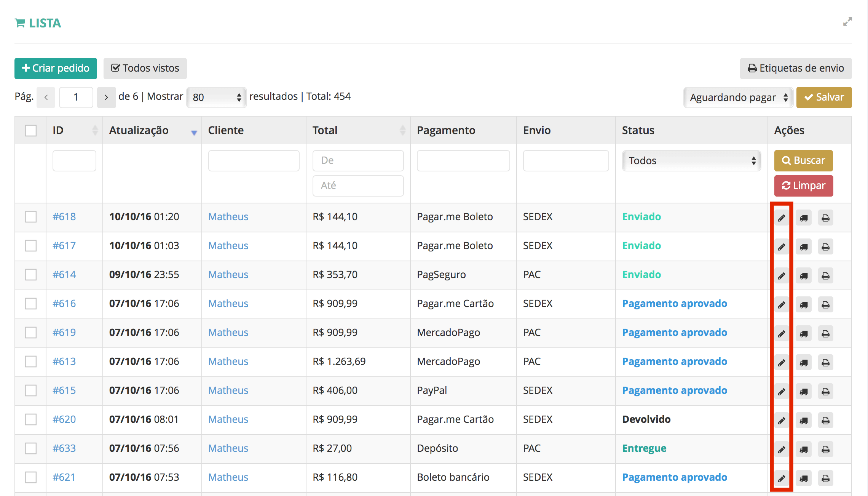Click 'Entregue' status for order #633
This screenshot has height=496, width=868.
click(x=644, y=449)
